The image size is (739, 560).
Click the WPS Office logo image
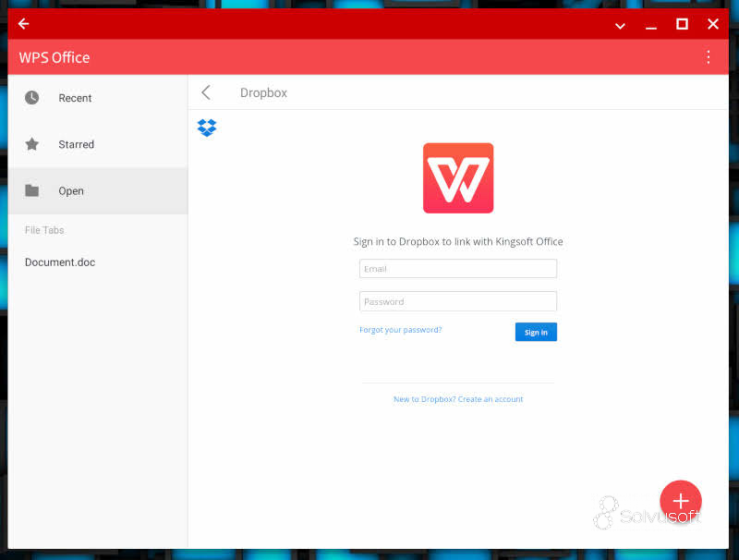458,178
